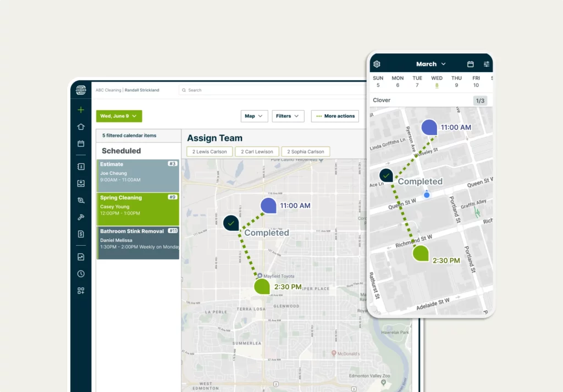Open the calendar icon in the mobile header
Screen dimensions: 563x392
(x=471, y=64)
